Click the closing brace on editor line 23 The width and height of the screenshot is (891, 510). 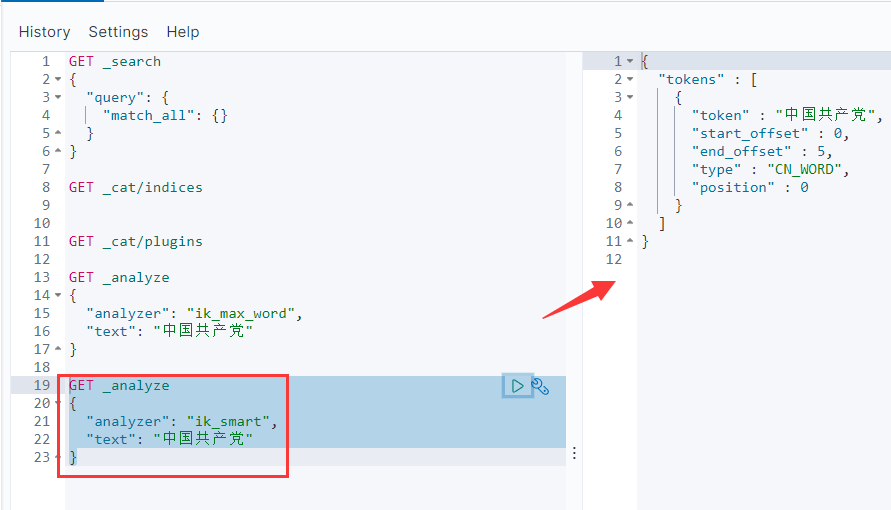pyautogui.click(x=73, y=457)
